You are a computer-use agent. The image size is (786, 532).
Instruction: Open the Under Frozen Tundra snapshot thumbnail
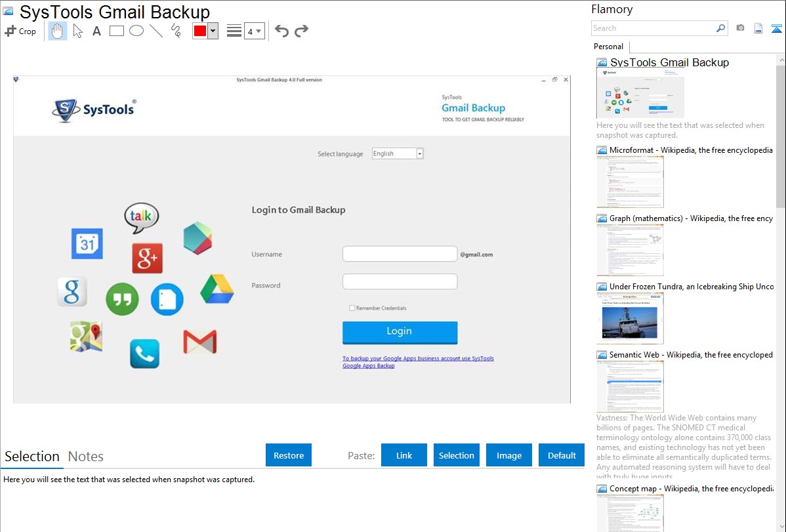(x=630, y=318)
